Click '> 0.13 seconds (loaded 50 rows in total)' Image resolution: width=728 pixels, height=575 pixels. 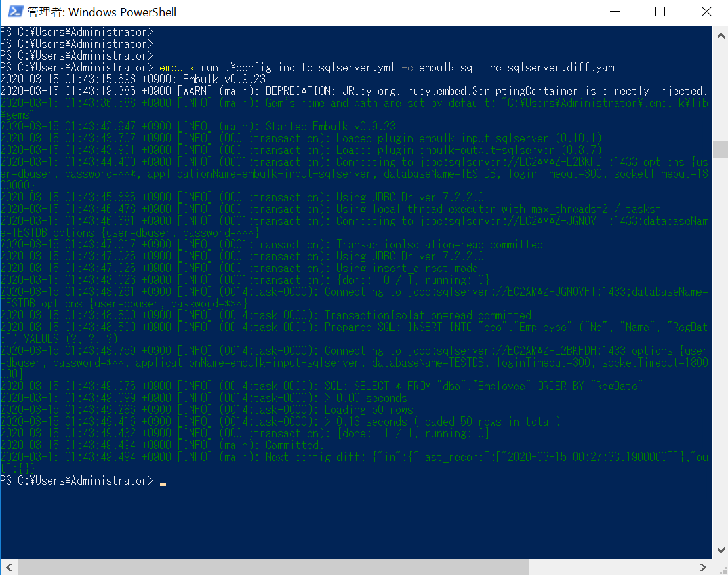(443, 422)
